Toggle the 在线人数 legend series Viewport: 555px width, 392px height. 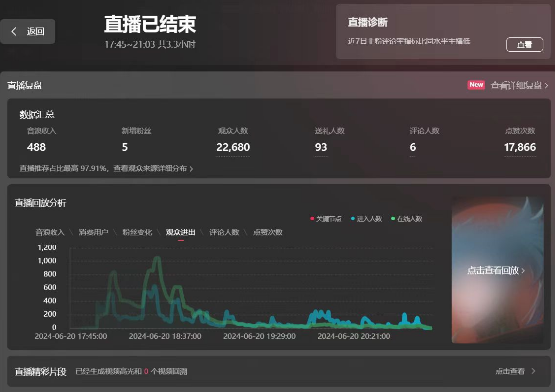(407, 219)
